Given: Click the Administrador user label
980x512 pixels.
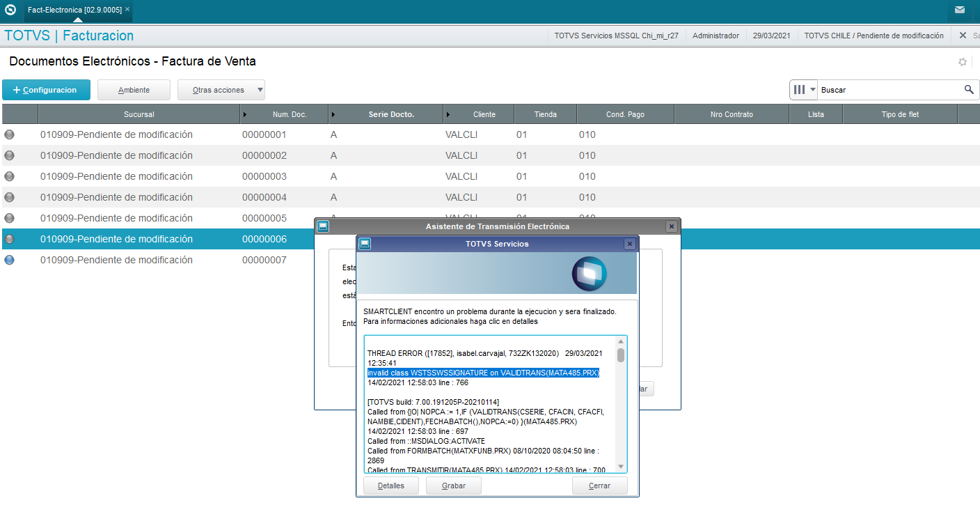Looking at the screenshot, I should (x=716, y=36).
